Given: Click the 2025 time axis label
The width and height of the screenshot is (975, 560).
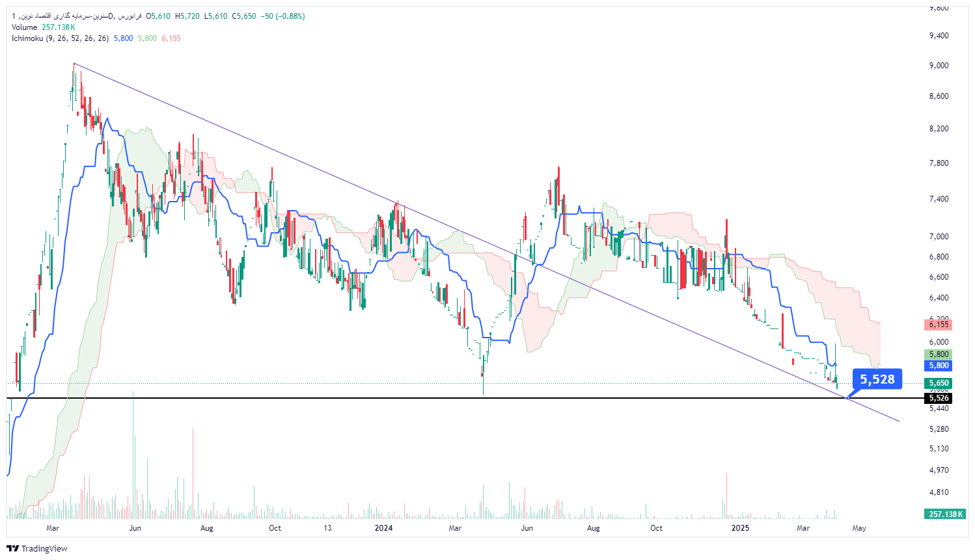Looking at the screenshot, I should coord(740,528).
